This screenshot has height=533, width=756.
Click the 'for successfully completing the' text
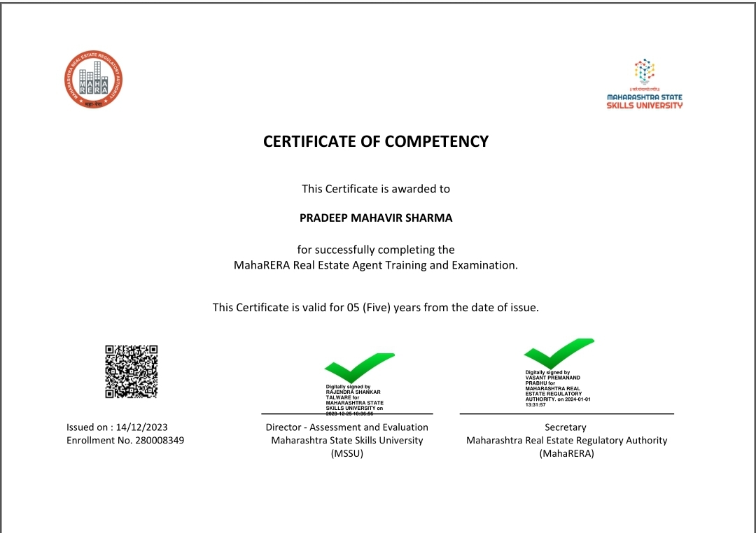point(376,250)
